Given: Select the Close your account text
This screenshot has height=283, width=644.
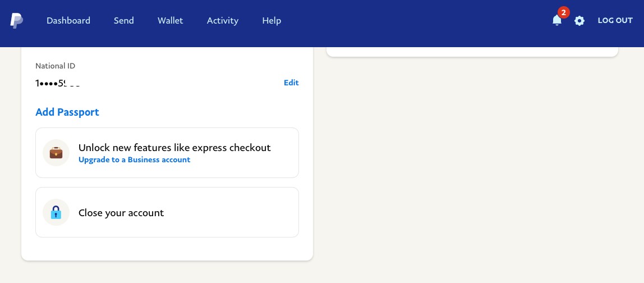Looking at the screenshot, I should tap(121, 213).
